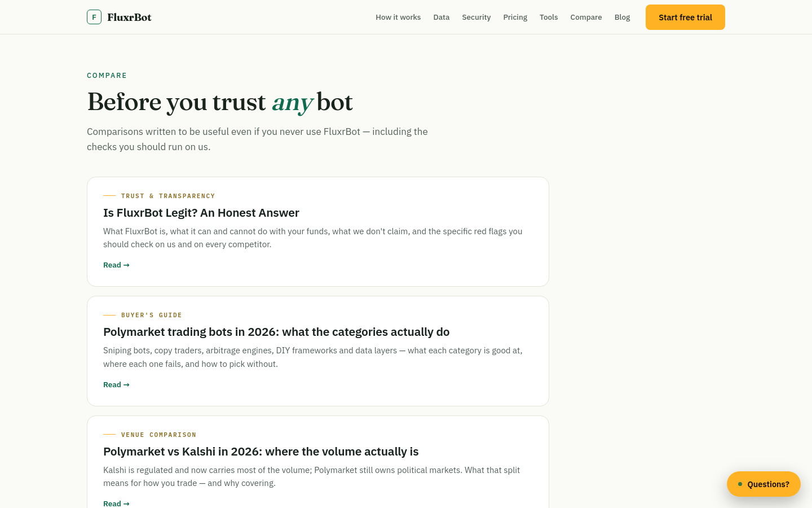Open the How it works menu item
812x508 pixels.
click(398, 17)
